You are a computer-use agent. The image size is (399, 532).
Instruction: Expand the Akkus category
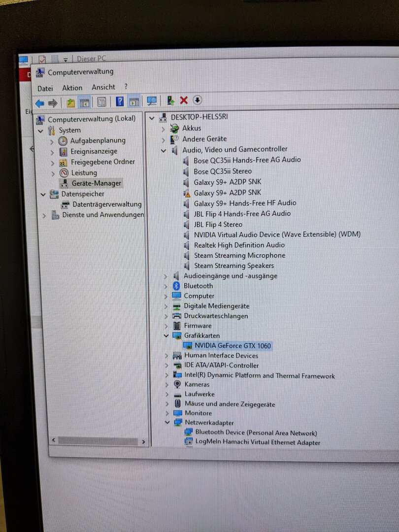click(x=163, y=129)
